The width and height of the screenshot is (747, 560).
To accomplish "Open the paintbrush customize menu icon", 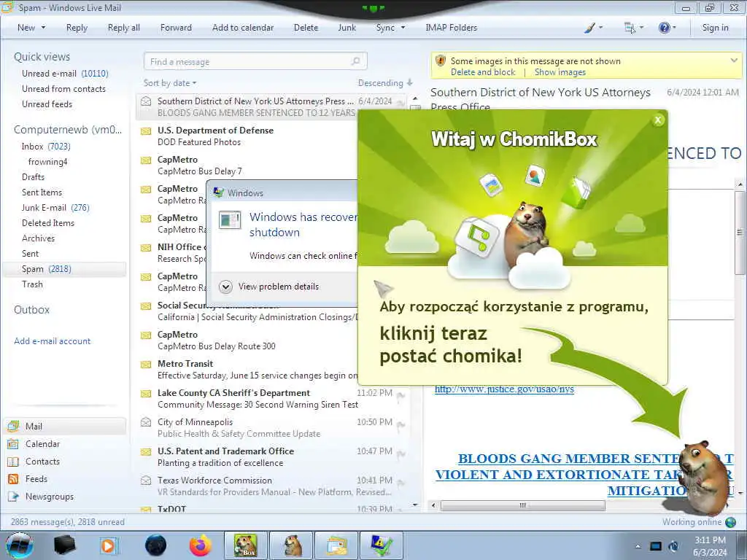I will tap(589, 28).
